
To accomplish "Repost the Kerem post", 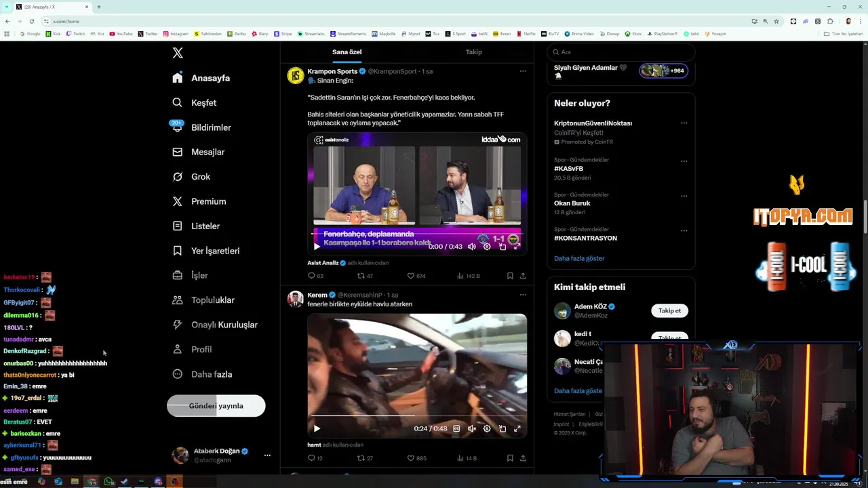I will coord(365,458).
